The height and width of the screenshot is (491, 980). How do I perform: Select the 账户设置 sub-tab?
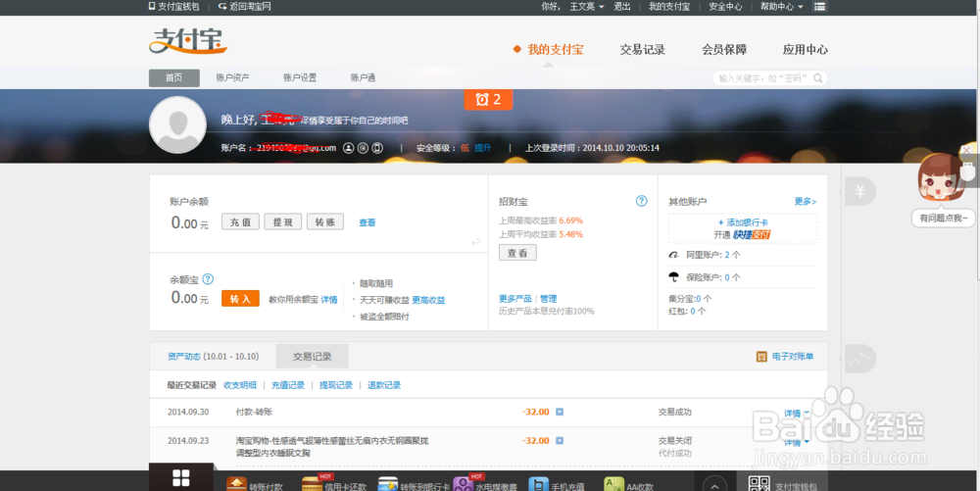(x=299, y=78)
